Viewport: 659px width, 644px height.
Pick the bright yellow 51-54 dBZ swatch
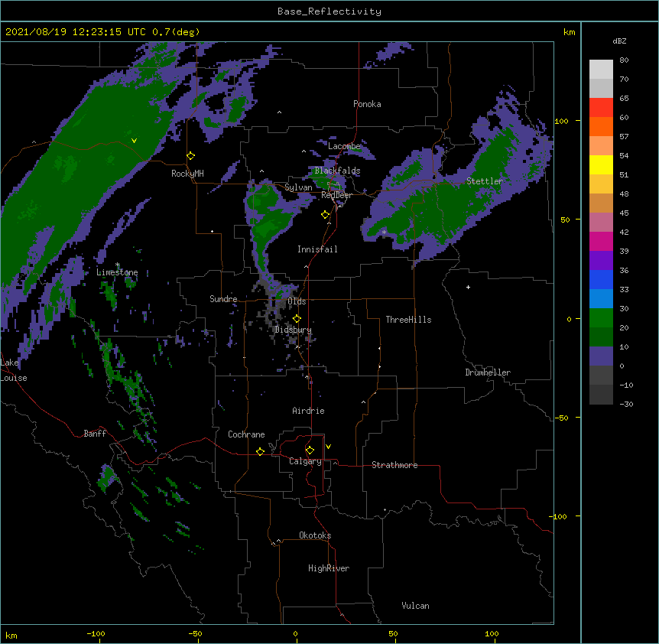[x=601, y=164]
